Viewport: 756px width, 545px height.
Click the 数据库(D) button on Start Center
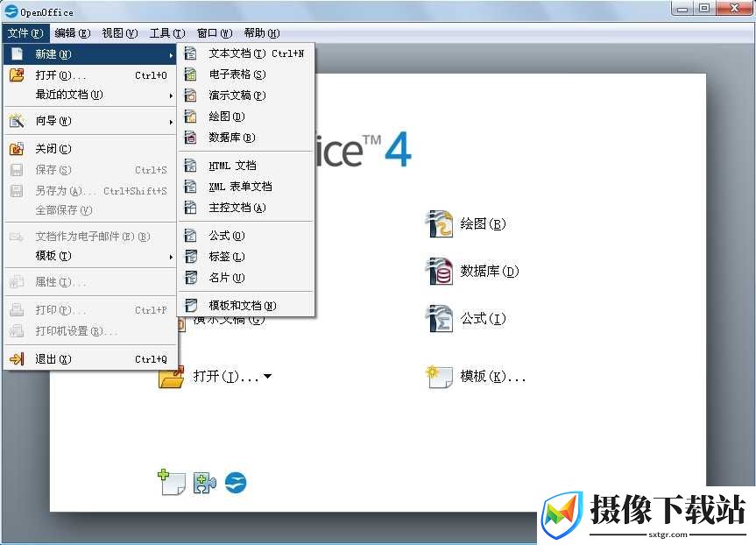click(x=472, y=271)
